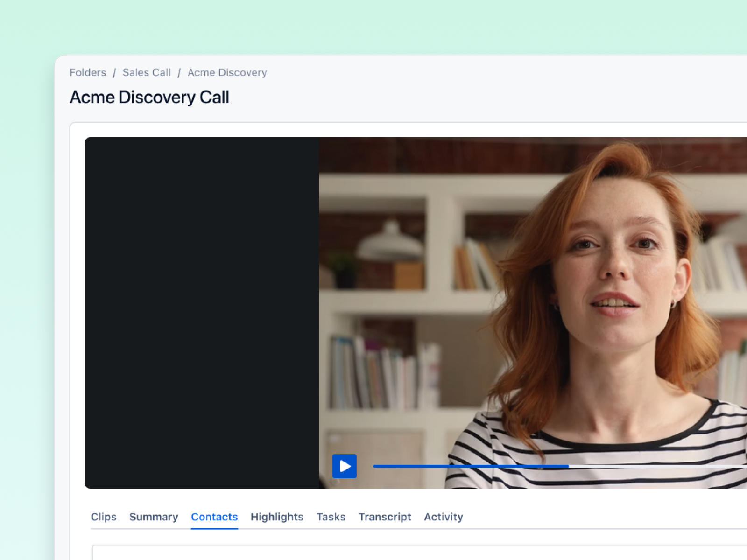Switch to the Summary tab

point(154,517)
